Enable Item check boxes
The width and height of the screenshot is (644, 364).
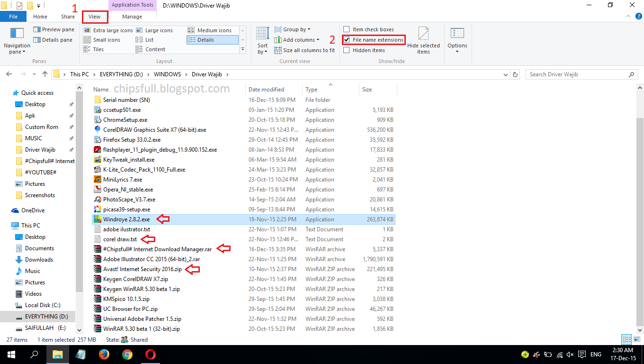347,29
